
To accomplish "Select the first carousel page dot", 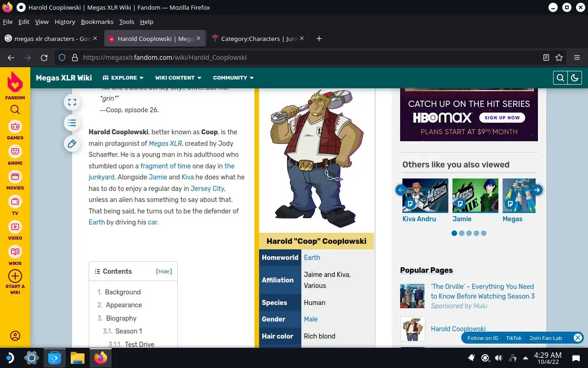I will (454, 233).
